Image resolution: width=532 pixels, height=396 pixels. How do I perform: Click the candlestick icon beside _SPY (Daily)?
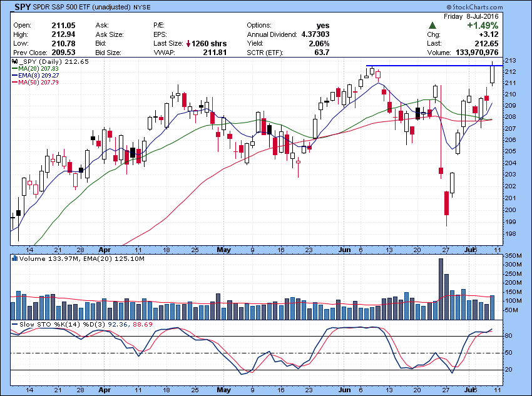point(14,62)
